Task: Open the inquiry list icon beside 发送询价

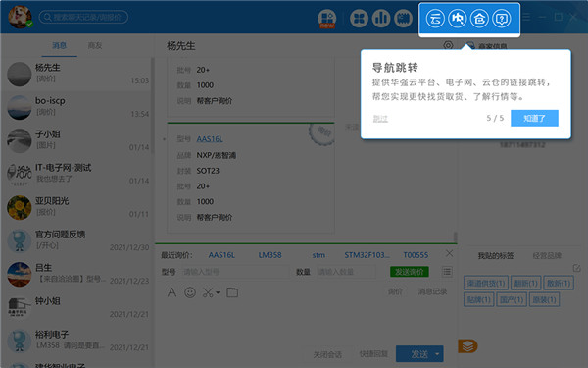Action: pos(447,272)
